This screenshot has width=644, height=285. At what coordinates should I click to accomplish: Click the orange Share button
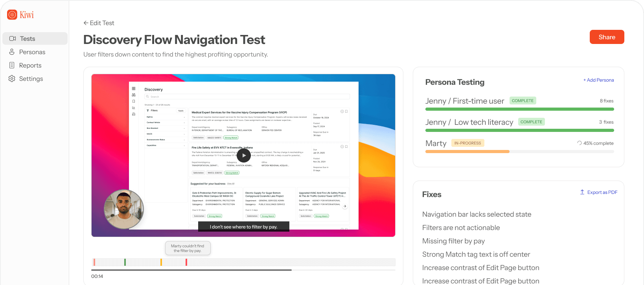point(607,37)
